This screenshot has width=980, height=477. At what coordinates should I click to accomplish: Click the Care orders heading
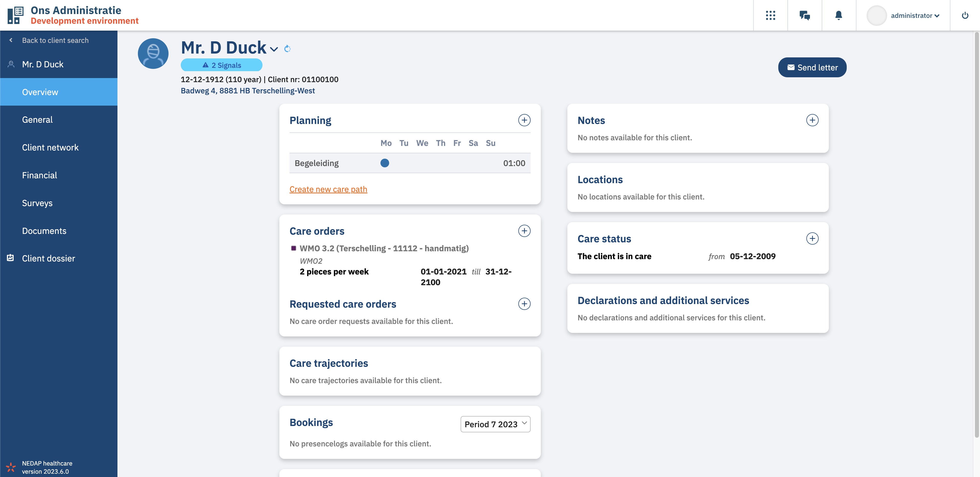317,231
